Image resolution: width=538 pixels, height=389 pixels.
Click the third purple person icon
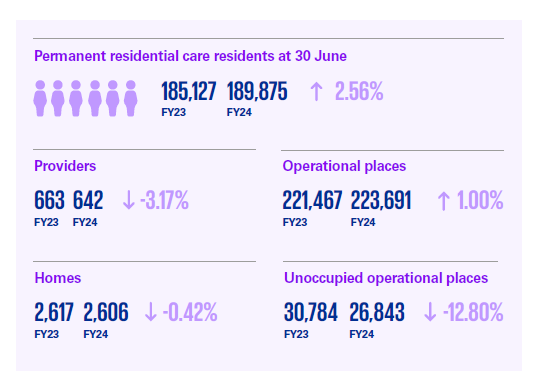76,98
